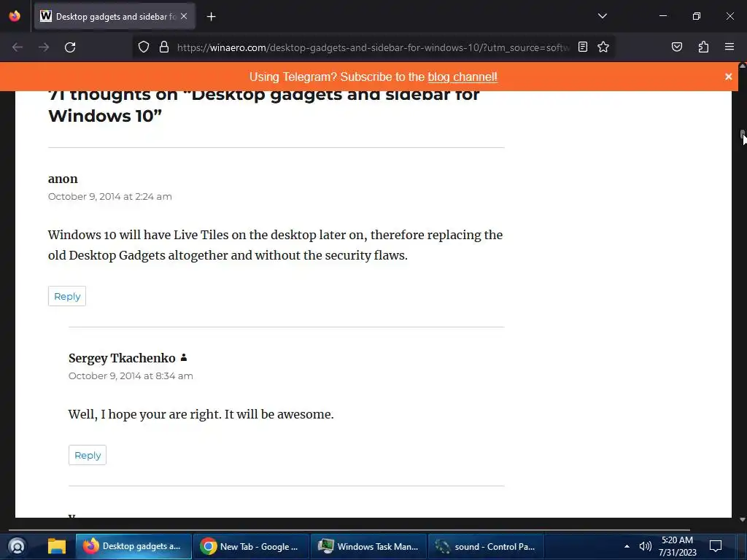747x560 pixels.
Task: Reload the current page
Action: point(70,47)
